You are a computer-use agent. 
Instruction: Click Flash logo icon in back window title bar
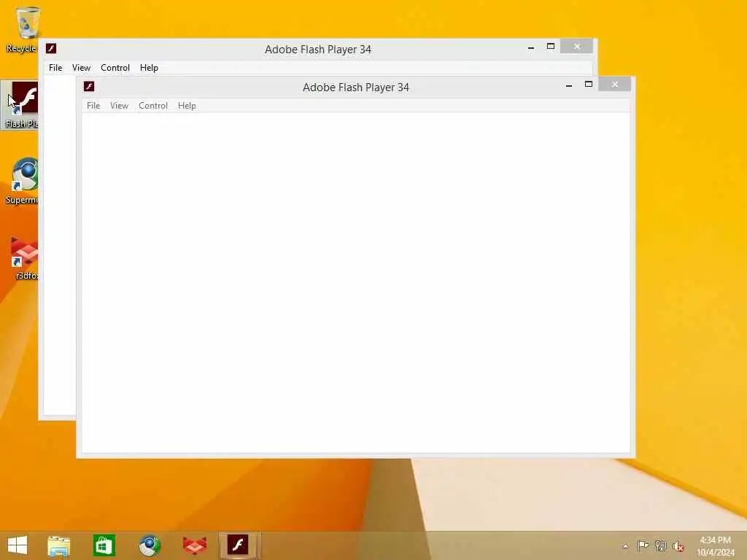[x=51, y=48]
